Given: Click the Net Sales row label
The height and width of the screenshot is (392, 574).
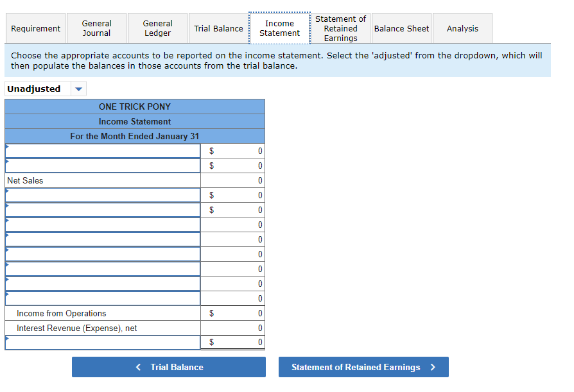Looking at the screenshot, I should pyautogui.click(x=25, y=181).
